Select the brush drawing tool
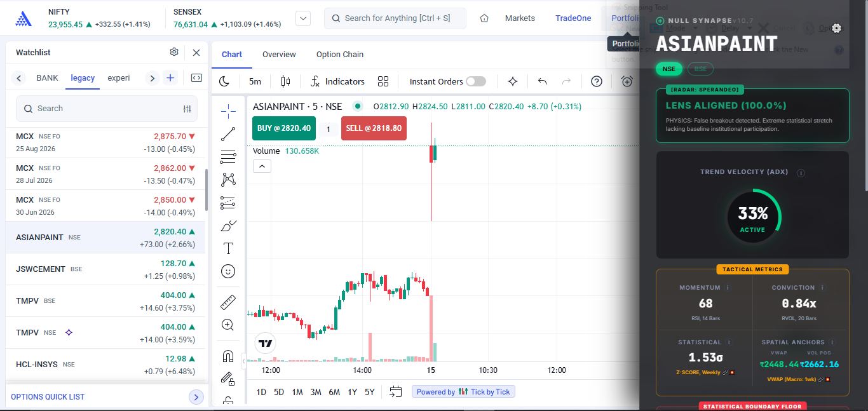This screenshot has height=411, width=868. pos(228,226)
